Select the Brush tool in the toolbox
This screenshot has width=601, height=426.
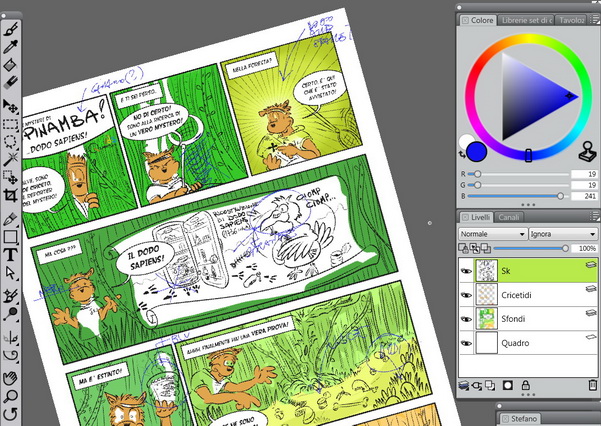[11, 29]
